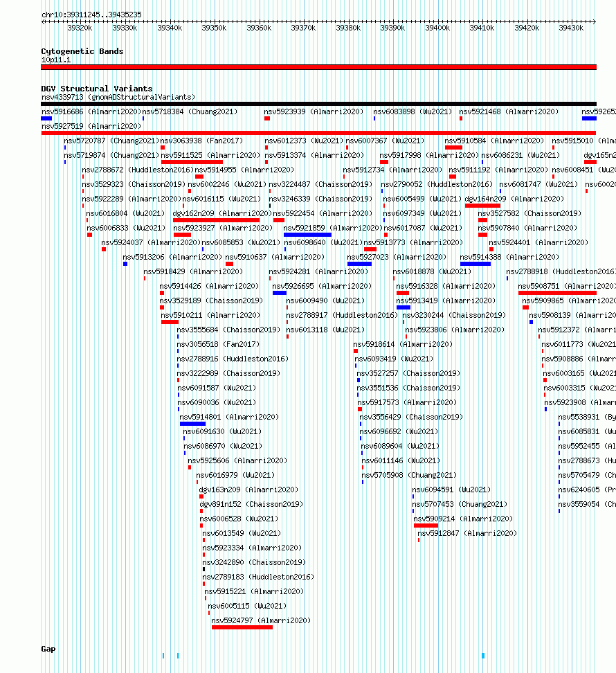Open variant nsv4339713 (gnomADStructuralVariants)
The image size is (616, 673).
(118, 97)
